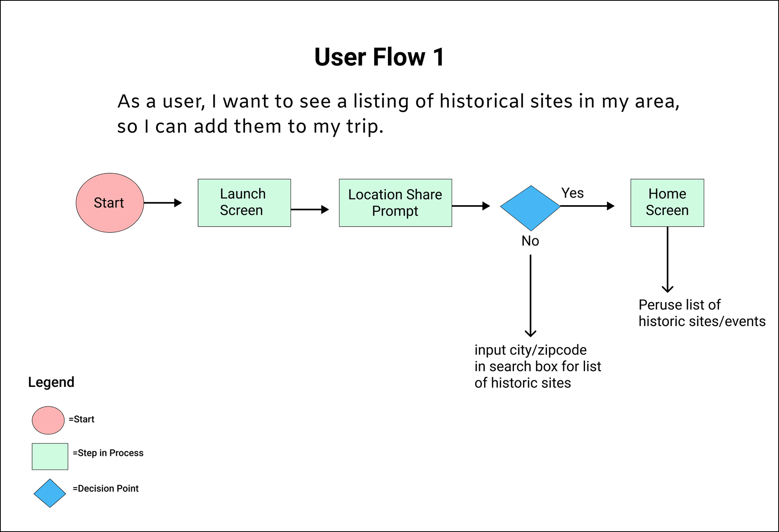Click the blue diamond legend symbol
The width and height of the screenshot is (779, 532).
pos(50,493)
